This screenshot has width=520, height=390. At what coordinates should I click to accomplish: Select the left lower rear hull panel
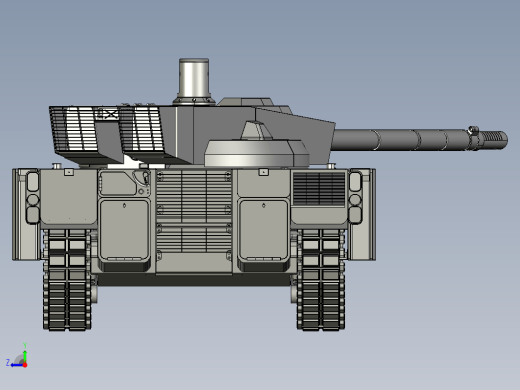point(124,230)
